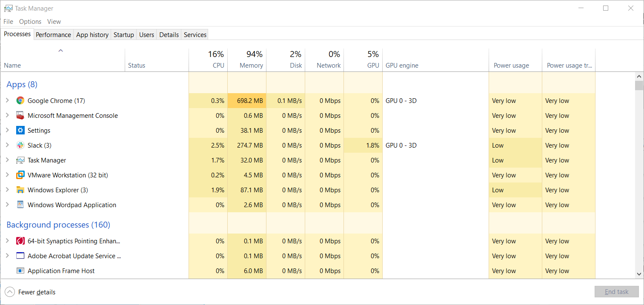Open the Options menu
The width and height of the screenshot is (644, 305).
point(30,22)
